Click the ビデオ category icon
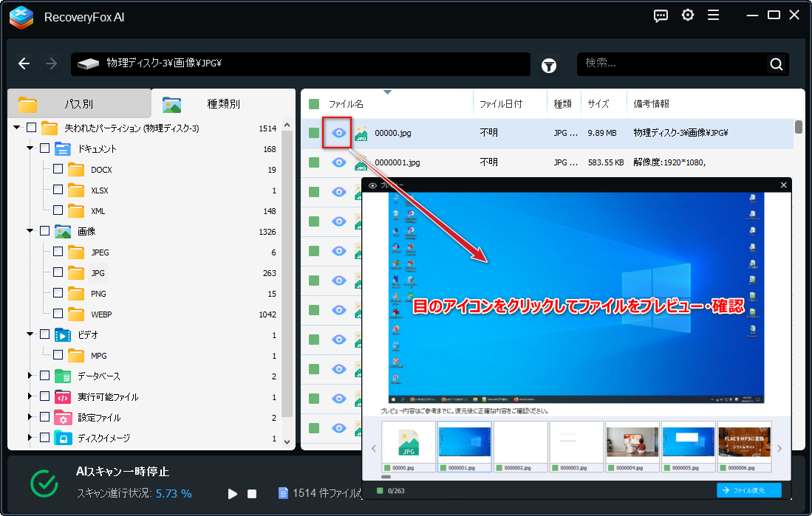 click(63, 335)
